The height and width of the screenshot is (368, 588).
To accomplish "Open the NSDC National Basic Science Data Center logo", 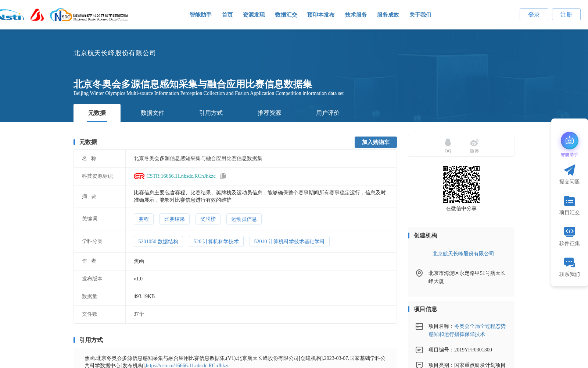I will (x=89, y=15).
